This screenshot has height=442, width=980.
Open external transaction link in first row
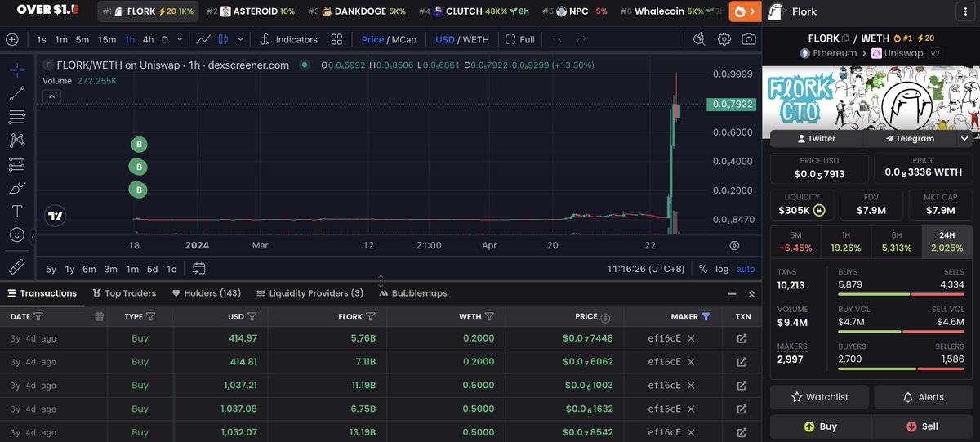(x=742, y=338)
